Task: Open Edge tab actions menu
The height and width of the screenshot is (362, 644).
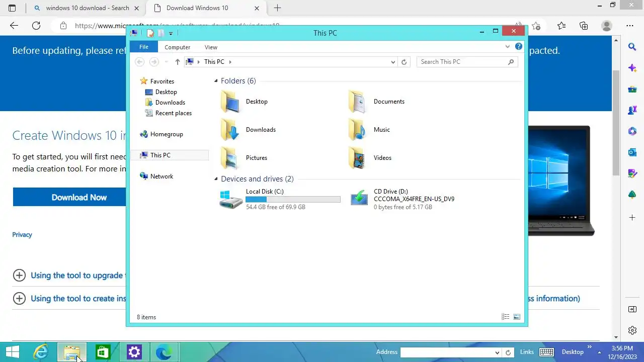Action: point(12,8)
